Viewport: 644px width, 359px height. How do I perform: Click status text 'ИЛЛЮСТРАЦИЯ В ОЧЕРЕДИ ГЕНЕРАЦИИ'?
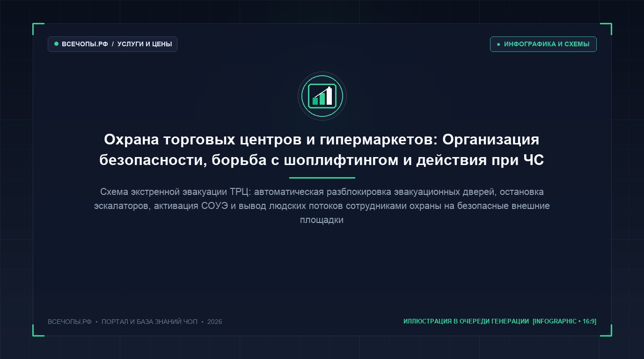[x=466, y=321]
